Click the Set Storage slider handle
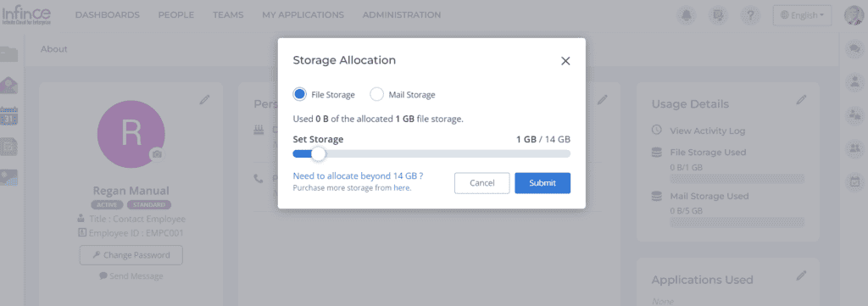This screenshot has width=868, height=306. [x=318, y=153]
